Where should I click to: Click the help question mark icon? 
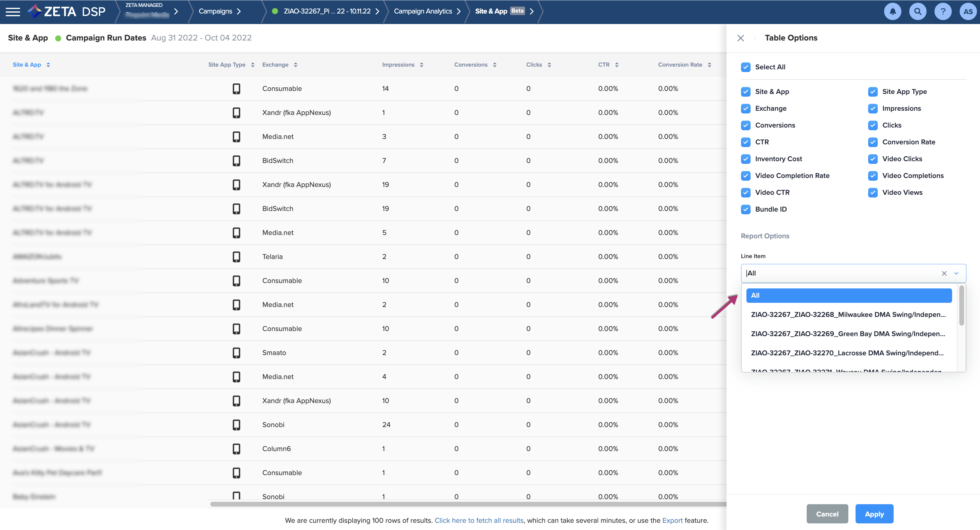(x=943, y=11)
